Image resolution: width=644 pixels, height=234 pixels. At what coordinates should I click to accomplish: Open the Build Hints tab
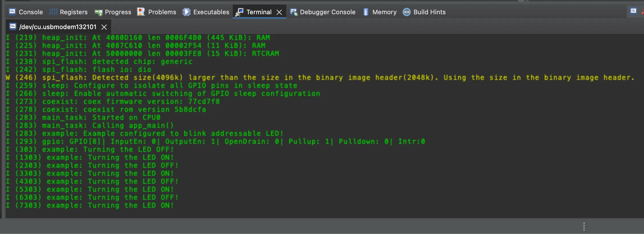click(429, 12)
